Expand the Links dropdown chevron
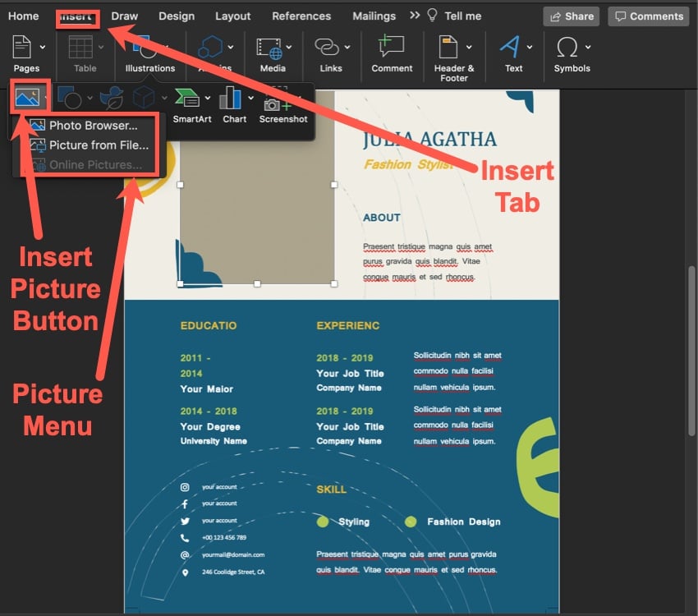The height and width of the screenshot is (616, 698). [x=347, y=47]
